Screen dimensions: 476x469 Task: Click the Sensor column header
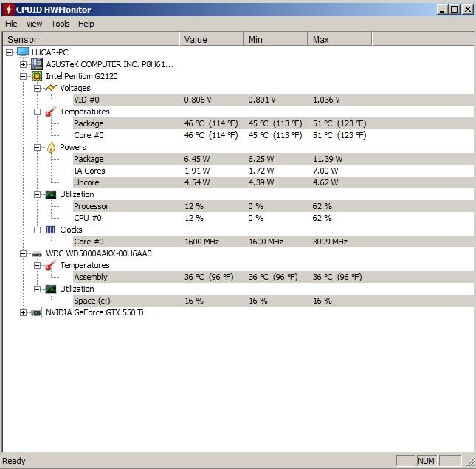tap(91, 39)
